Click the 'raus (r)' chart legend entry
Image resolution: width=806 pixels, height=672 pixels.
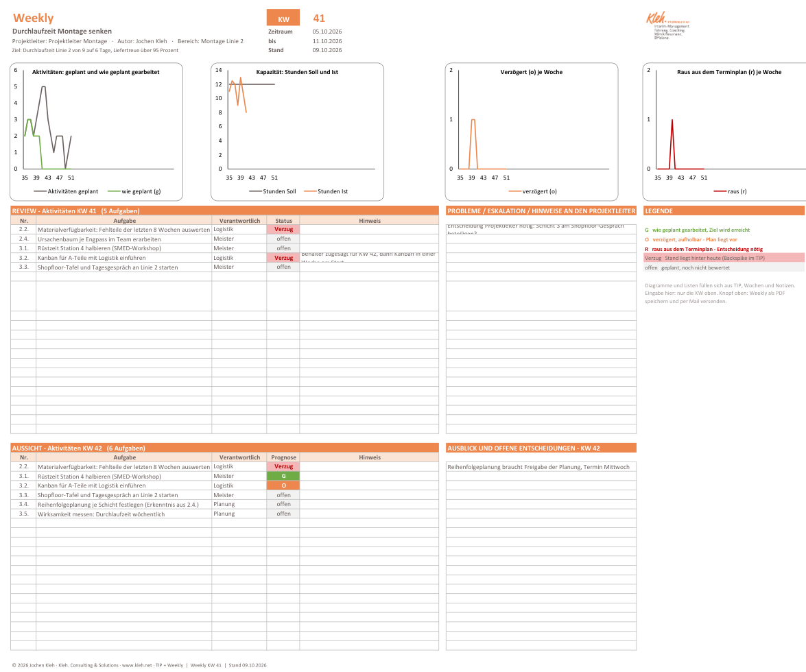[x=730, y=191]
